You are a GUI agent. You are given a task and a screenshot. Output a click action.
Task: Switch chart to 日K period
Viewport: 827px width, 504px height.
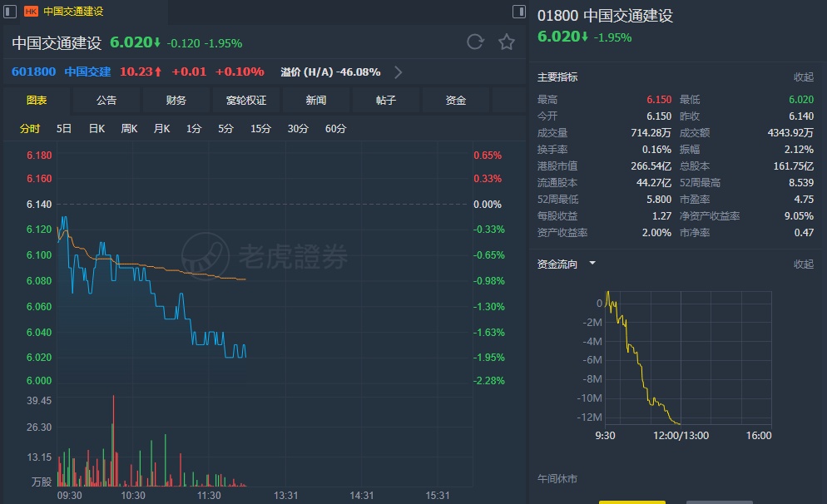click(x=97, y=129)
